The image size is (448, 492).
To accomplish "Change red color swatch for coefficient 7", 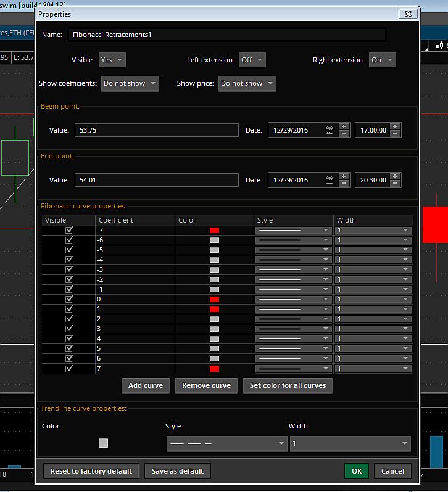I will click(x=214, y=369).
